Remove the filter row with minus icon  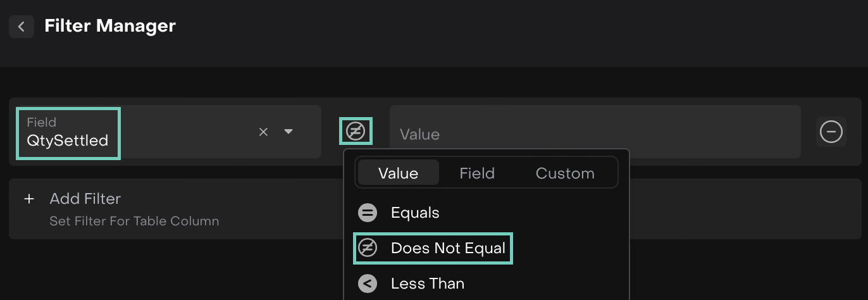pyautogui.click(x=831, y=132)
